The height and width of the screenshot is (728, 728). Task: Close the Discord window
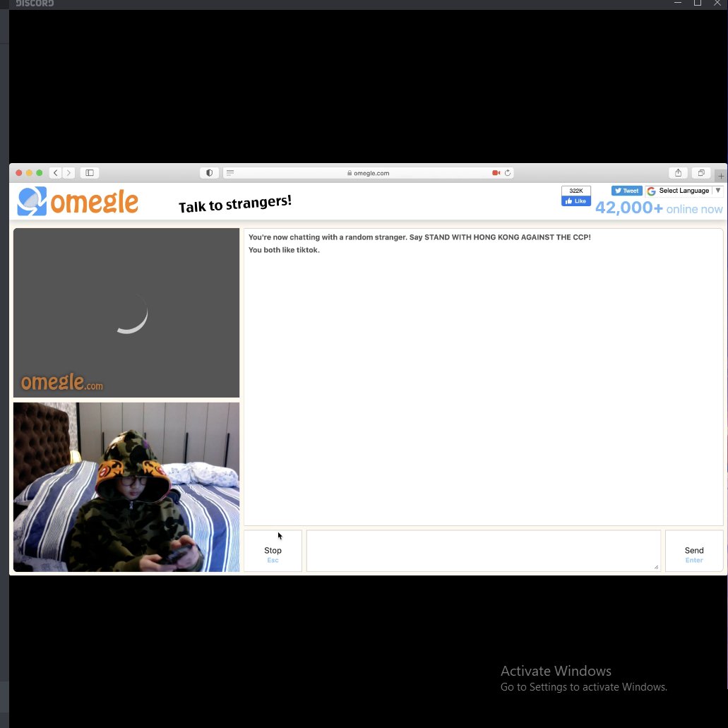717,3
